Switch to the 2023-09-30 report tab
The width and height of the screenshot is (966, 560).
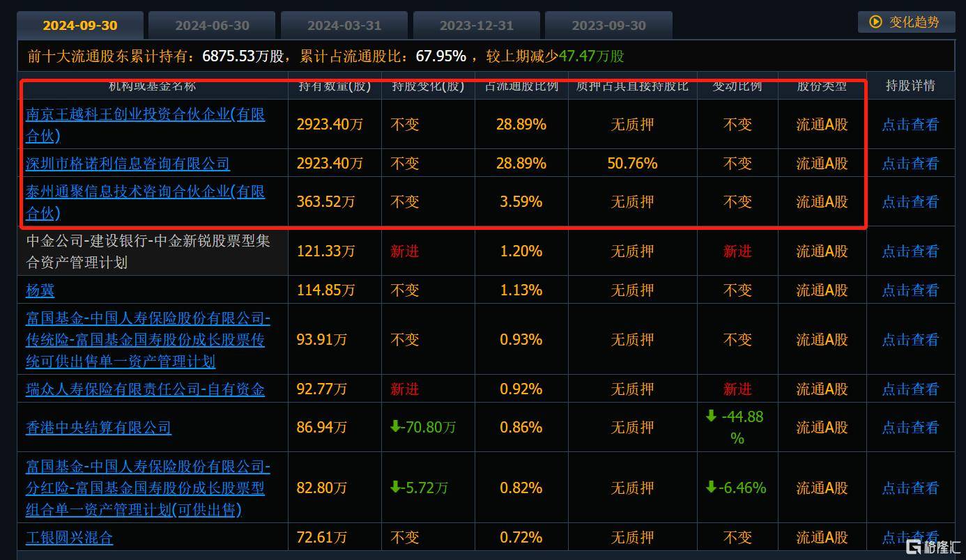(608, 25)
